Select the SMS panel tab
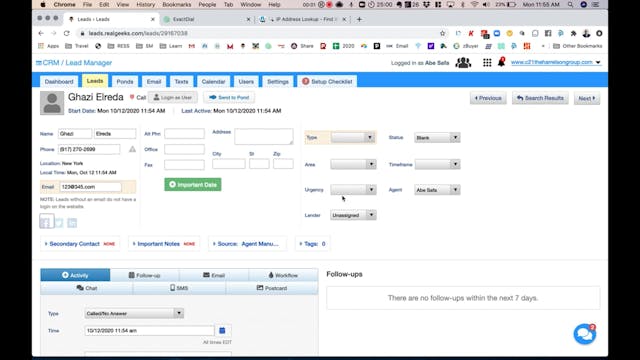 (x=179, y=288)
